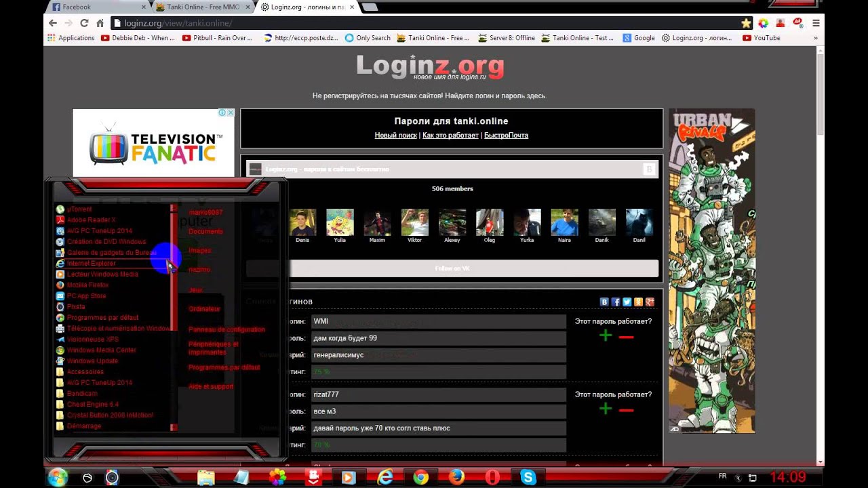The height and width of the screenshot is (488, 868).
Task: Open Internet Explorer from the taskbar
Action: coord(384,478)
